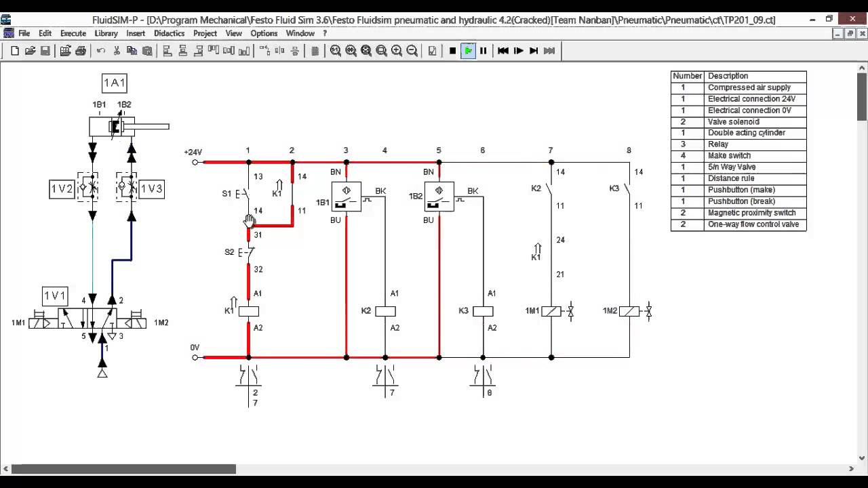Align selected objects left
The image size is (868, 488).
tap(167, 50)
